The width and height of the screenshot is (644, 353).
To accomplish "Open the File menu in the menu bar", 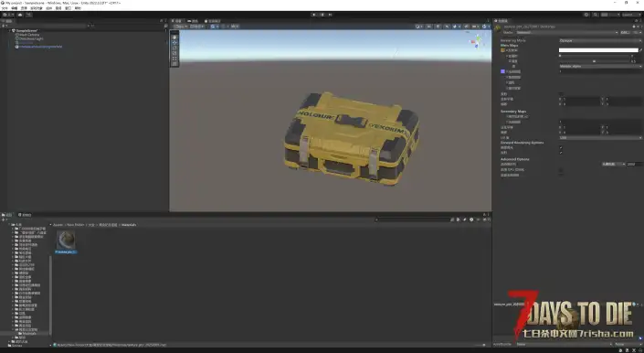I will click(5, 8).
